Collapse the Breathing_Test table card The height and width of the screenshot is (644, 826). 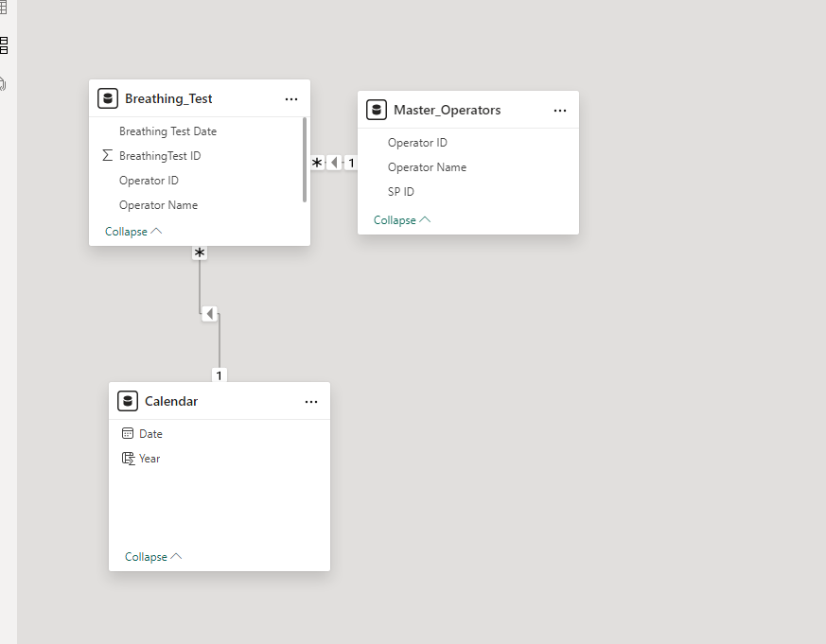pyautogui.click(x=133, y=232)
